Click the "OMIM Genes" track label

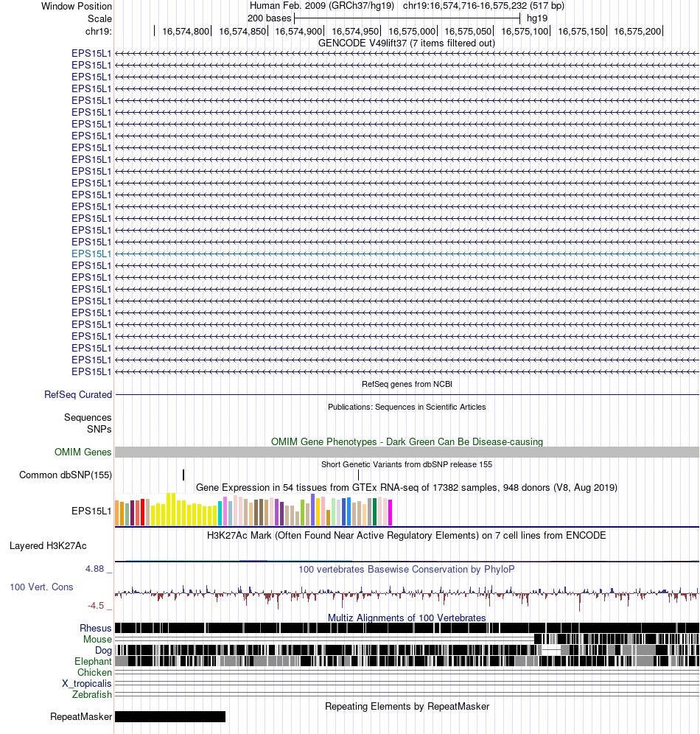click(83, 452)
